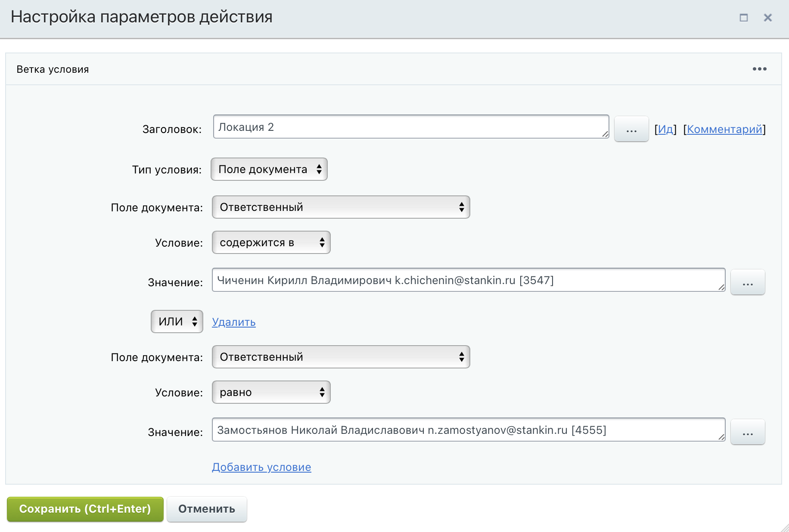The width and height of the screenshot is (789, 532).
Task: Maximize the Настройка параметров действия dialog
Action: click(x=743, y=18)
